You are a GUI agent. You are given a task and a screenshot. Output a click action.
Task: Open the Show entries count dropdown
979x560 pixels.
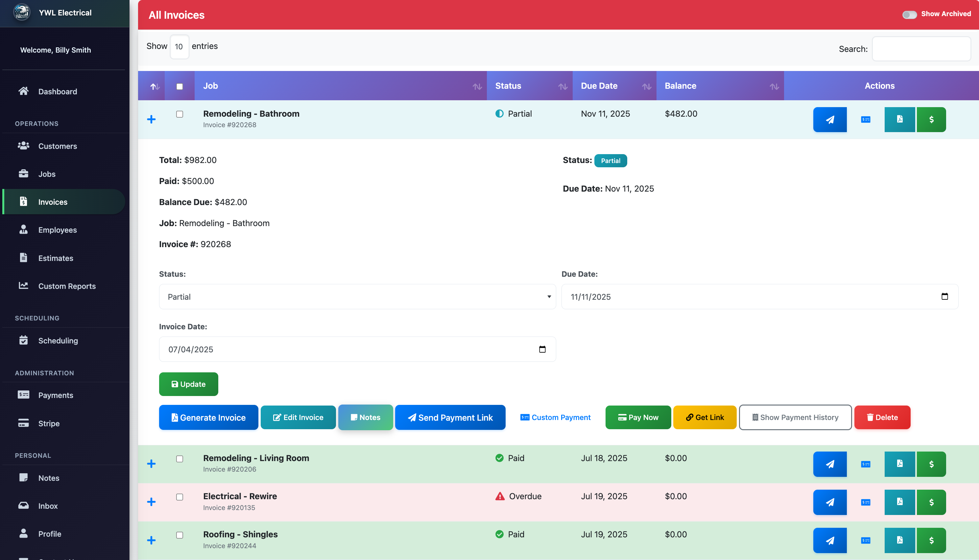(x=179, y=47)
